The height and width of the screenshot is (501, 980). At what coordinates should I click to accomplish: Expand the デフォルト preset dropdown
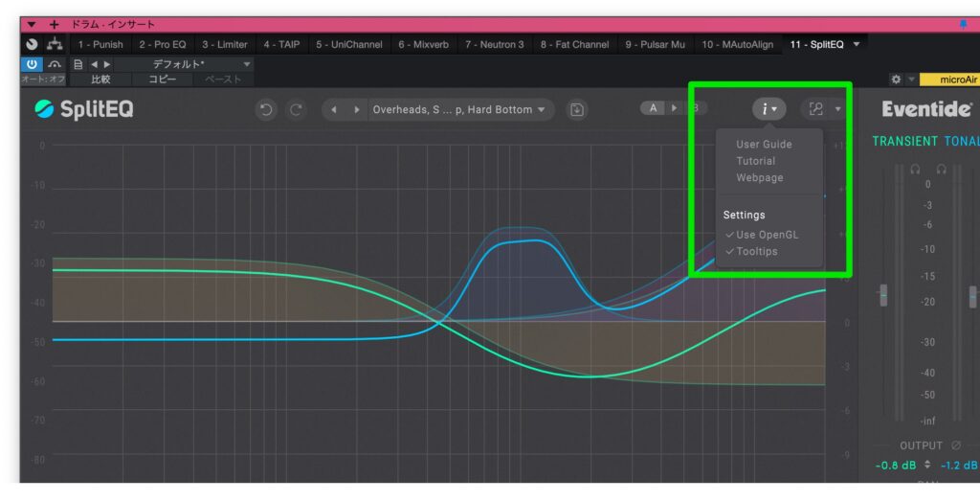(x=247, y=64)
